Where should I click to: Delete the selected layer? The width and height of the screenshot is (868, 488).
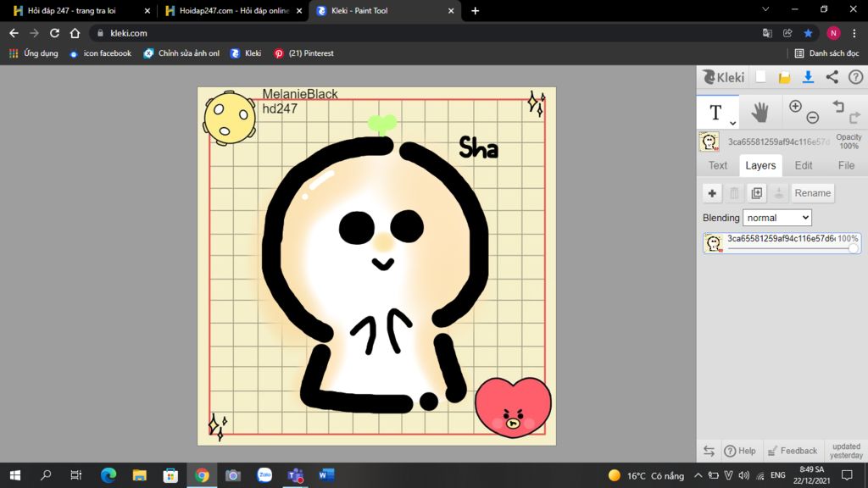(735, 193)
